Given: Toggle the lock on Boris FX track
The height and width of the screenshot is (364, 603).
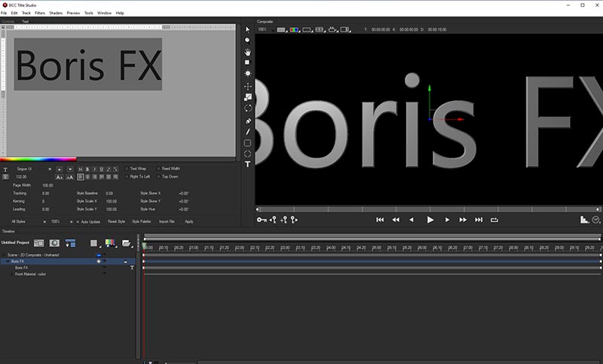Looking at the screenshot, I should click(x=125, y=262).
